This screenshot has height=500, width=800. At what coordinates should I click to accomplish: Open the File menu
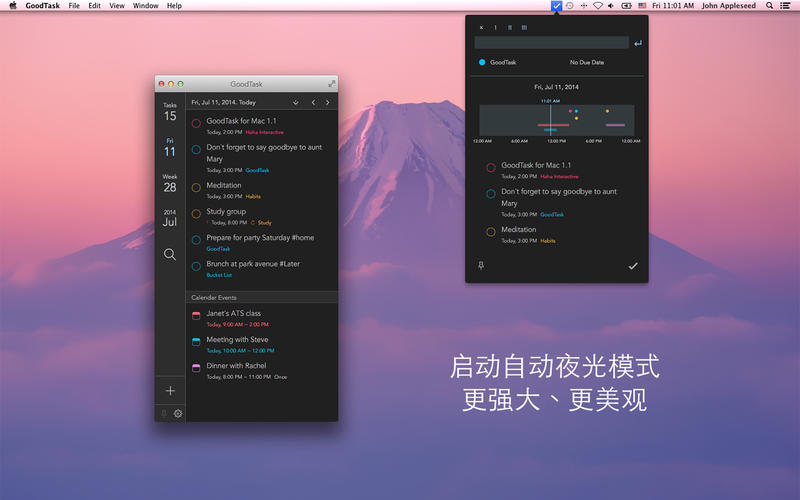[x=74, y=6]
